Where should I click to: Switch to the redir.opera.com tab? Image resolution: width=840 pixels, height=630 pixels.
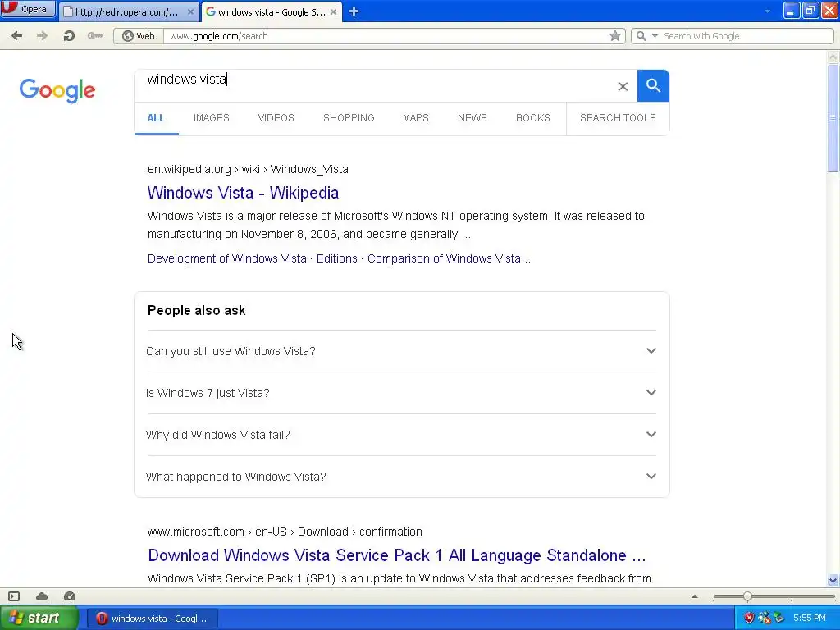tap(126, 11)
